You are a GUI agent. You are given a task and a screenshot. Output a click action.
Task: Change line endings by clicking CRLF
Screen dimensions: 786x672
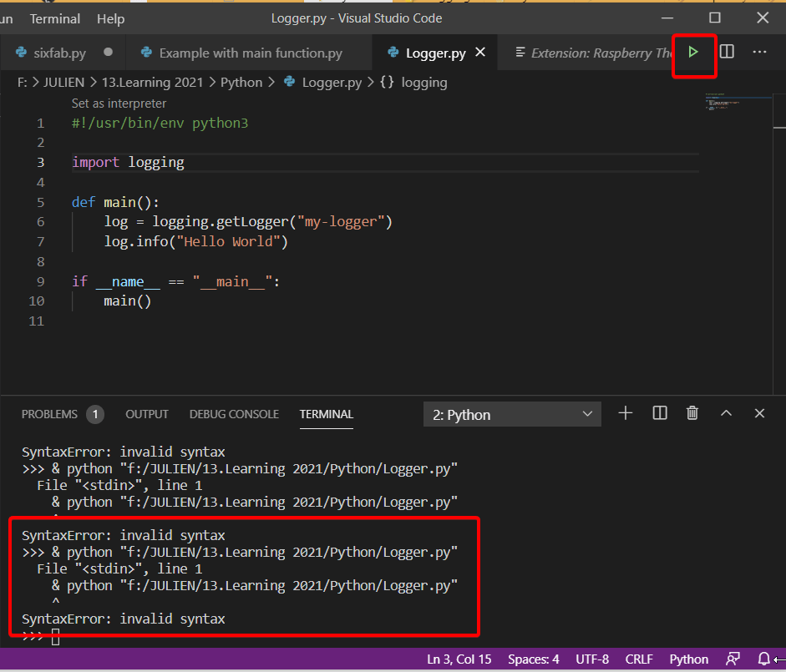tap(639, 659)
